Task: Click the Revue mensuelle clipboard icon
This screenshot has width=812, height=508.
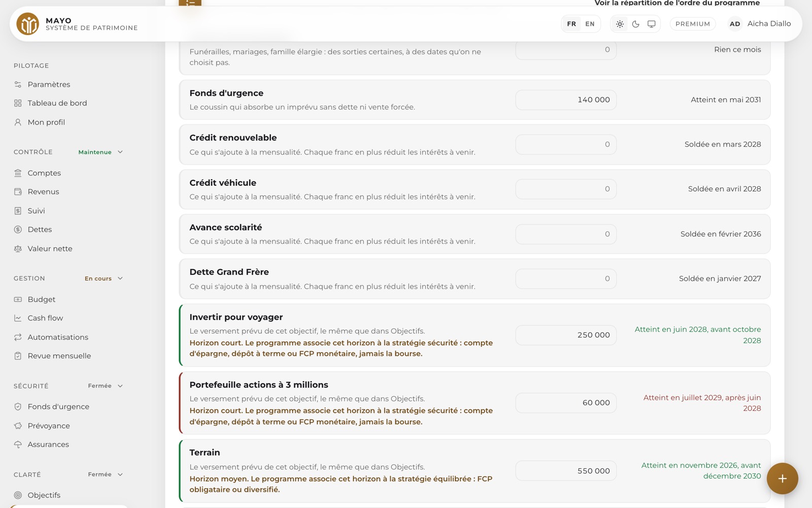Action: click(x=18, y=356)
